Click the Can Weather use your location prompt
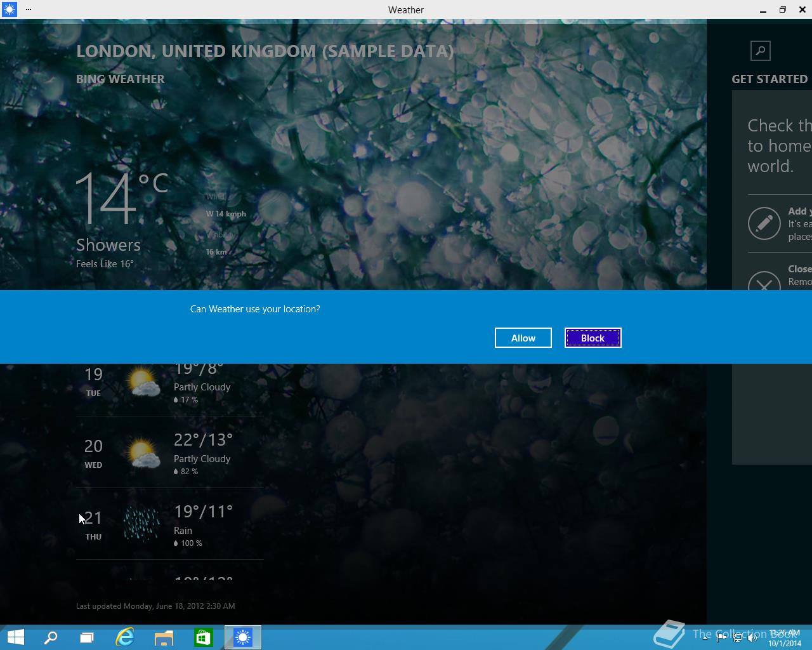 pos(255,309)
